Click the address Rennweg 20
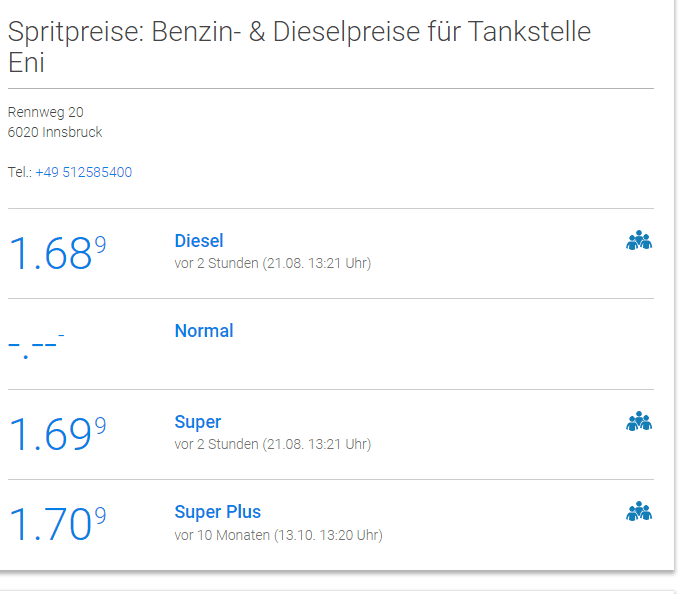This screenshot has height=594, width=678. (x=46, y=112)
